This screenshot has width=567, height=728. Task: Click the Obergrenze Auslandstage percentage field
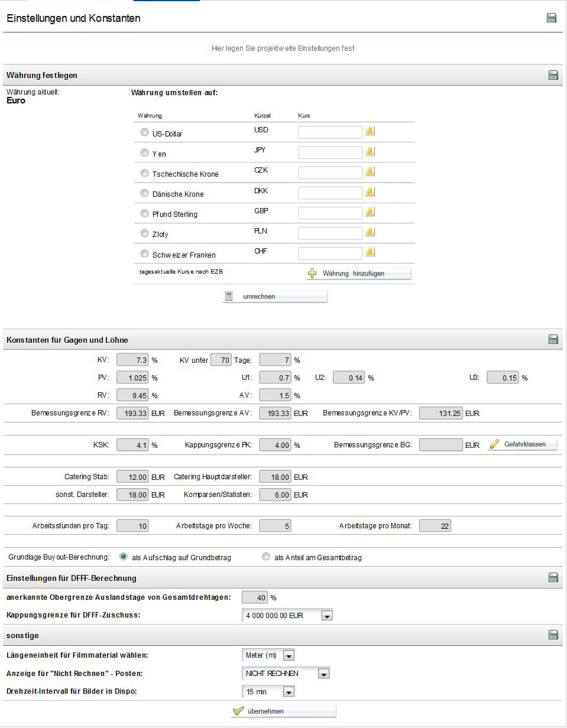(255, 597)
